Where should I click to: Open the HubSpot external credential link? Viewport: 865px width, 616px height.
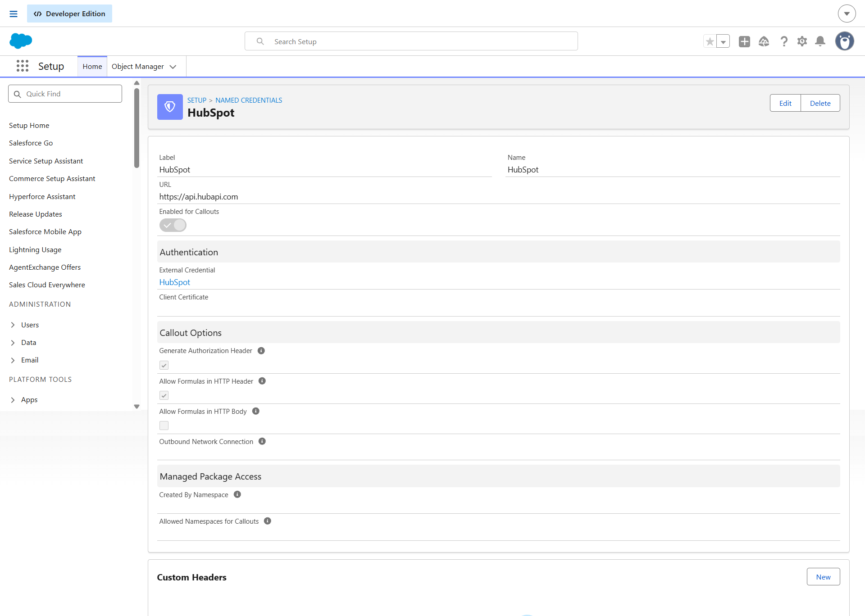[x=175, y=282]
